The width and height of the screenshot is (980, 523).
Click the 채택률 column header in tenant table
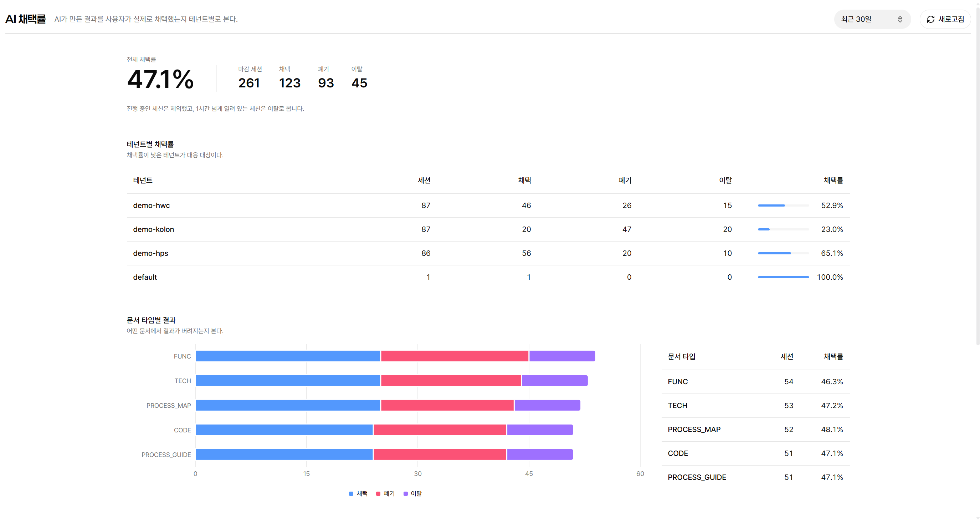(x=833, y=181)
